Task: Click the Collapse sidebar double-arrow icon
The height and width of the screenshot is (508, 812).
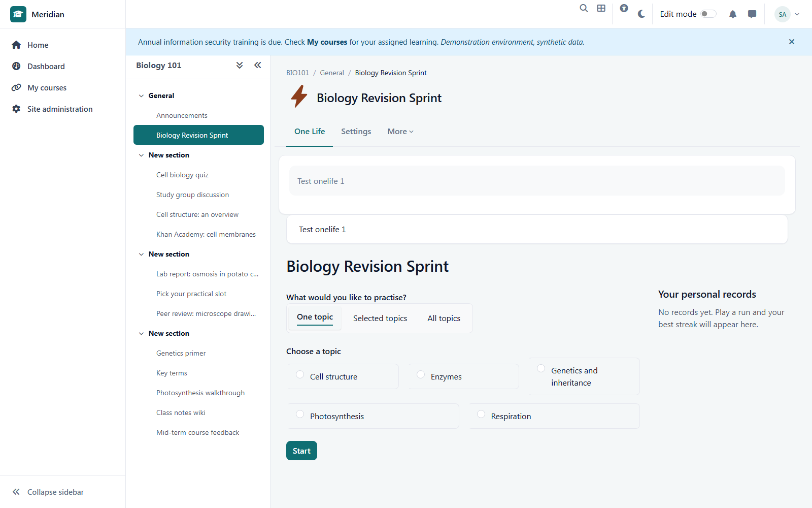Action: point(16,492)
